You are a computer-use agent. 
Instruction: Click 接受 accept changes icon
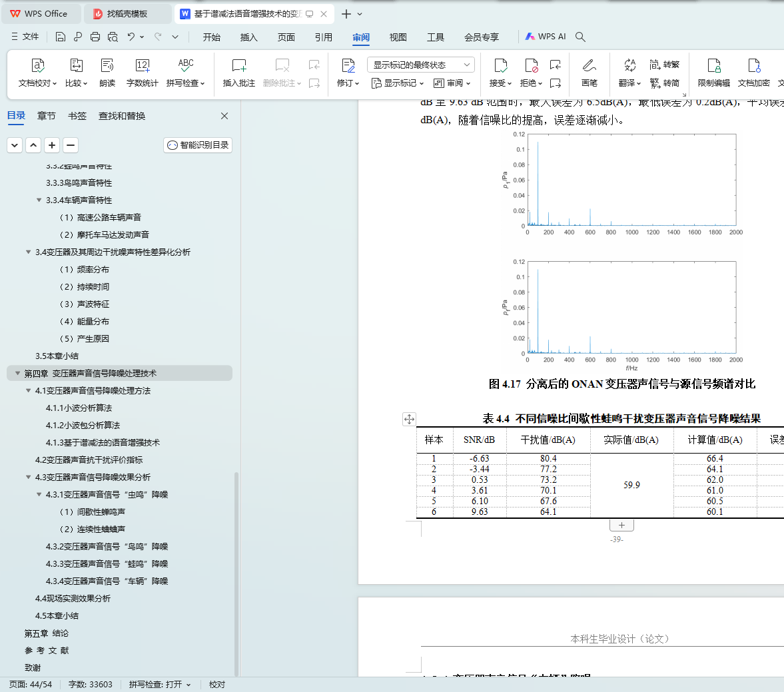[500, 65]
